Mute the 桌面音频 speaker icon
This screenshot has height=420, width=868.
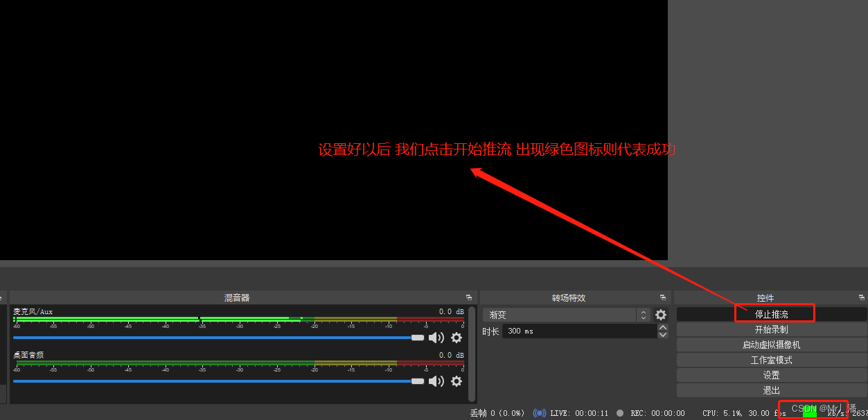[436, 381]
